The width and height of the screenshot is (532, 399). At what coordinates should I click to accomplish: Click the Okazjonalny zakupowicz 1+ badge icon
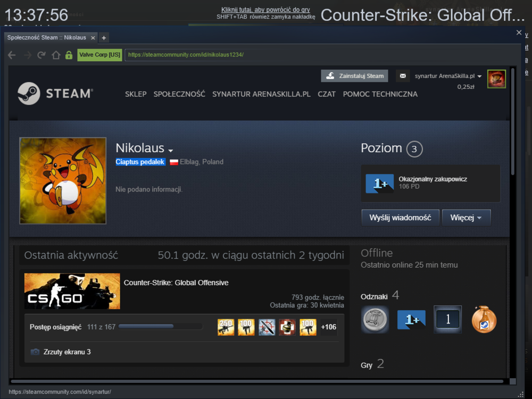pyautogui.click(x=380, y=183)
